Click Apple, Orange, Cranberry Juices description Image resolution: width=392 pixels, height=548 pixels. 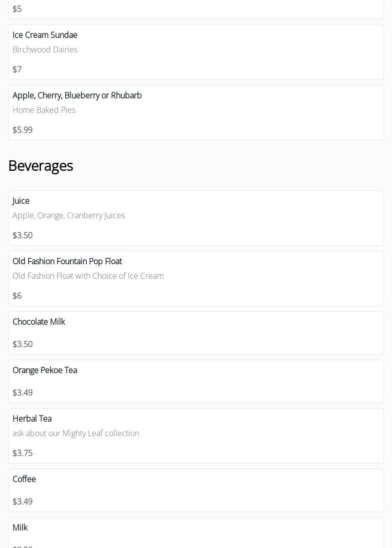68,215
